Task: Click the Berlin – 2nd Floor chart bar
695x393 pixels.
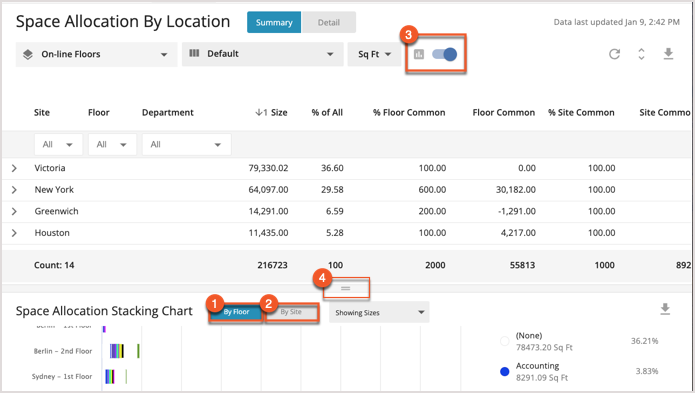Action: click(117, 351)
